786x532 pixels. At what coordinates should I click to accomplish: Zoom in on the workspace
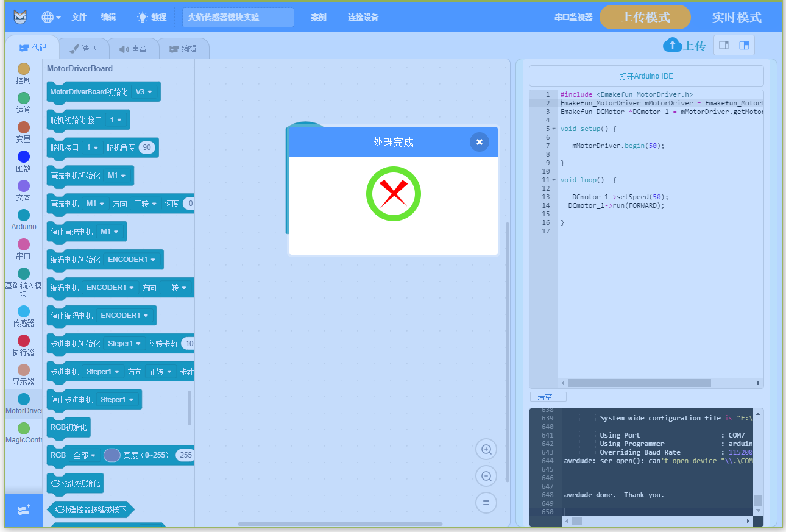click(x=486, y=450)
